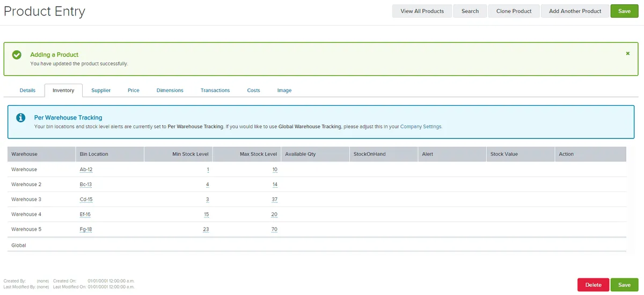The height and width of the screenshot is (295, 644).
Task: Click the View All Products button
Action: tap(422, 11)
